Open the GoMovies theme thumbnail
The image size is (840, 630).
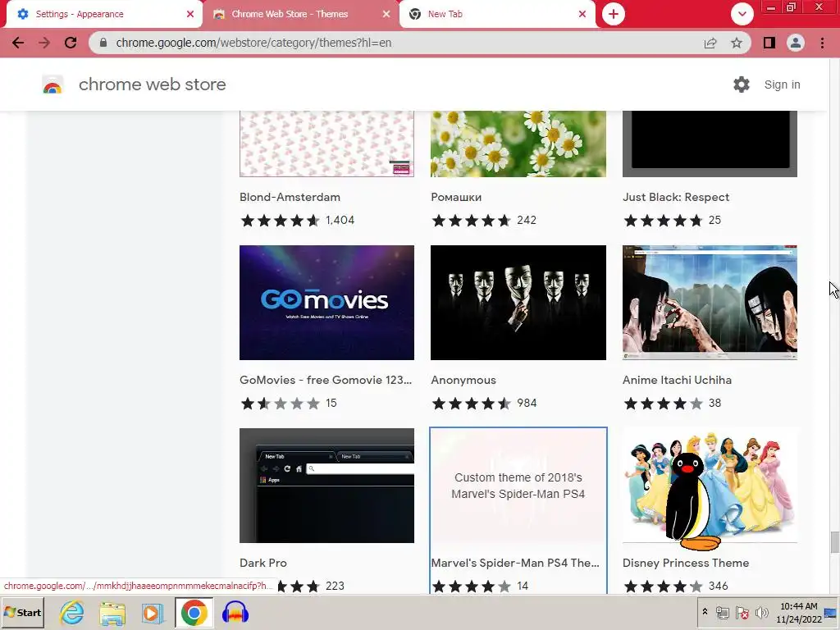click(x=326, y=303)
